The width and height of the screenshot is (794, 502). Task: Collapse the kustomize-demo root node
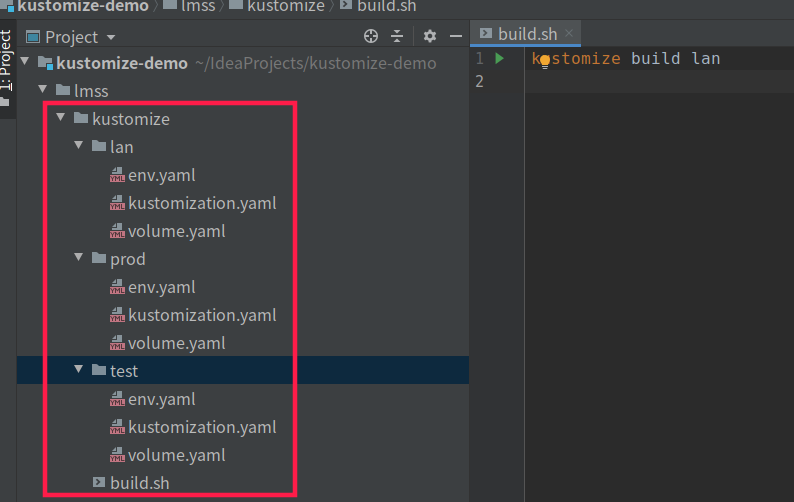25,62
